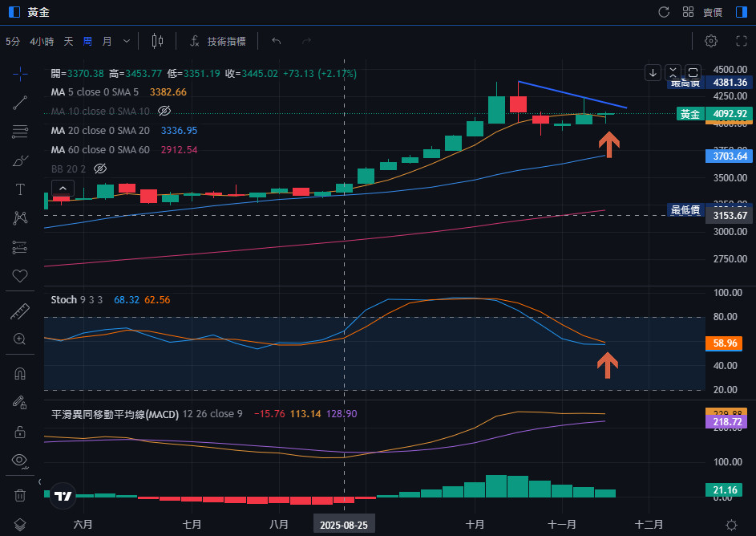Open chart settings gear
This screenshot has width=756, height=536.
711,41
